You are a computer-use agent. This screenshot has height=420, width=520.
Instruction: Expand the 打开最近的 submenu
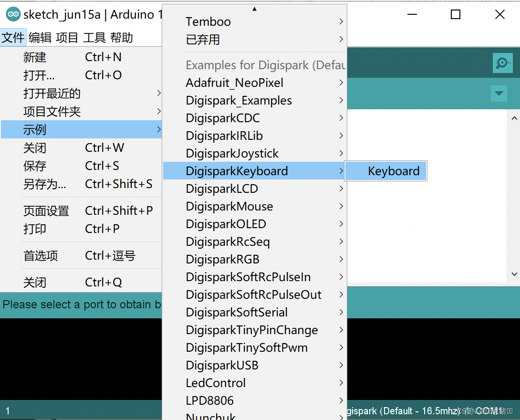point(82,94)
